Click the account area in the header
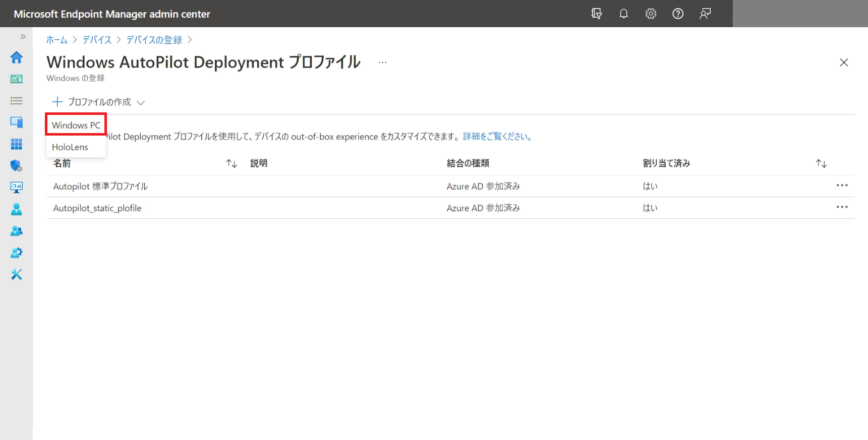Screen dimensions: 868x440 (800, 14)
